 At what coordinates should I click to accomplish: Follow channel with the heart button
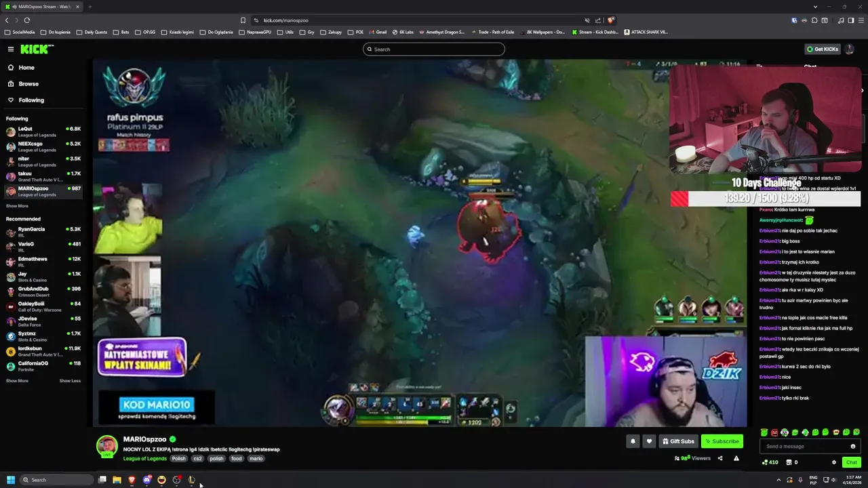click(x=649, y=441)
